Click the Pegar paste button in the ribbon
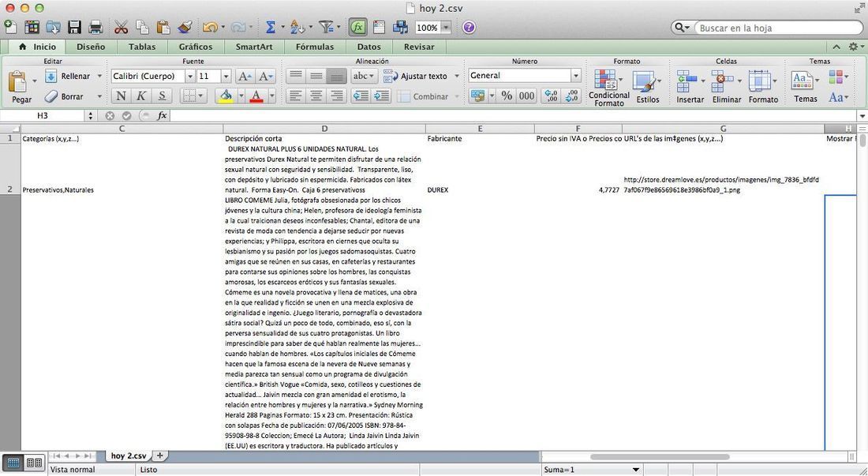868x476 pixels. click(21, 87)
